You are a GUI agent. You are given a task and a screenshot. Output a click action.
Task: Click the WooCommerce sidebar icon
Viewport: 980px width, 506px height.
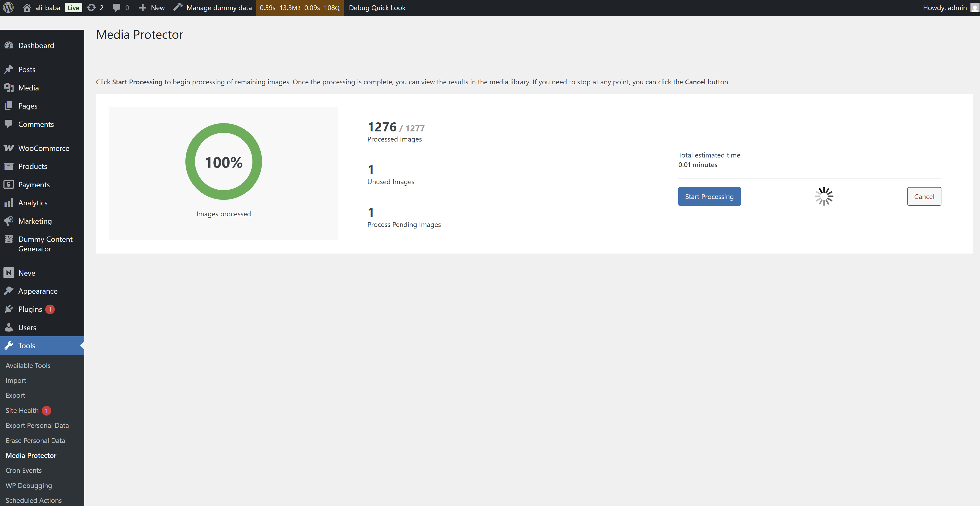9,148
